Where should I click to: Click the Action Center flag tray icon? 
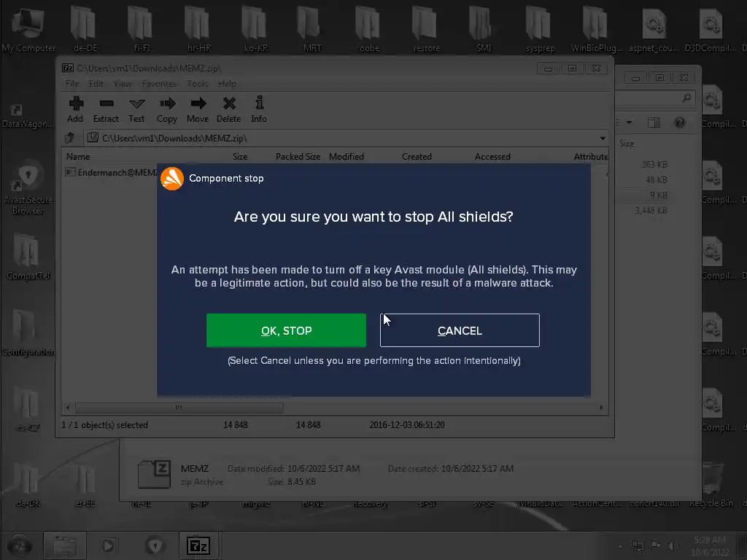[x=656, y=545]
